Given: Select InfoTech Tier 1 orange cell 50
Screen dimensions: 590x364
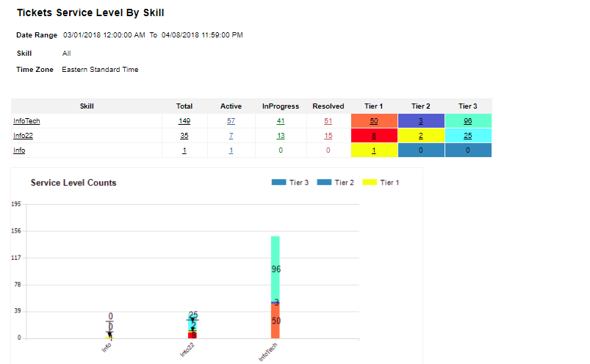Looking at the screenshot, I should click(374, 121).
